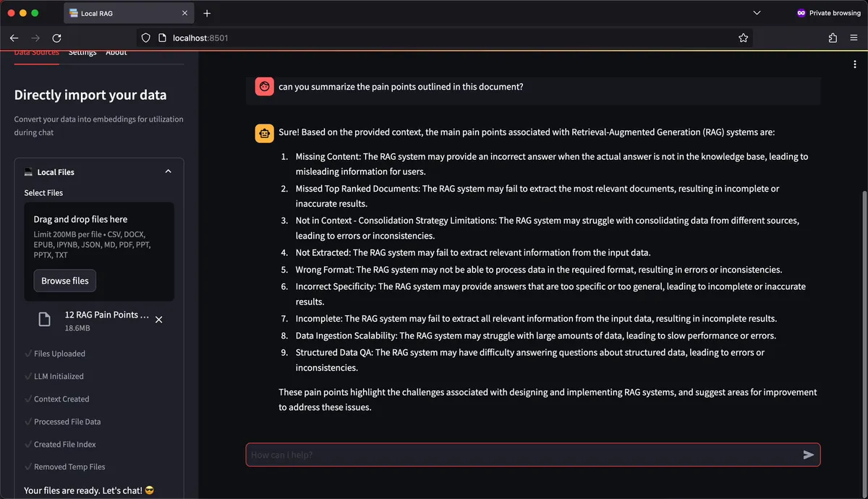Click the user avatar beside the question
Image resolution: width=868 pixels, height=499 pixels.
tap(265, 87)
